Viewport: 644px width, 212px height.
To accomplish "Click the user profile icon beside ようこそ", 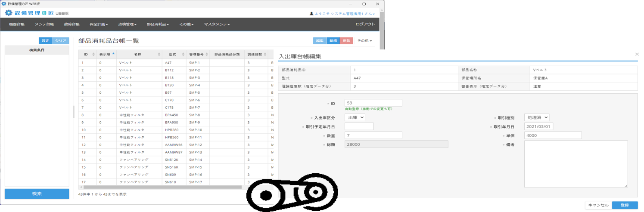I will point(312,14).
